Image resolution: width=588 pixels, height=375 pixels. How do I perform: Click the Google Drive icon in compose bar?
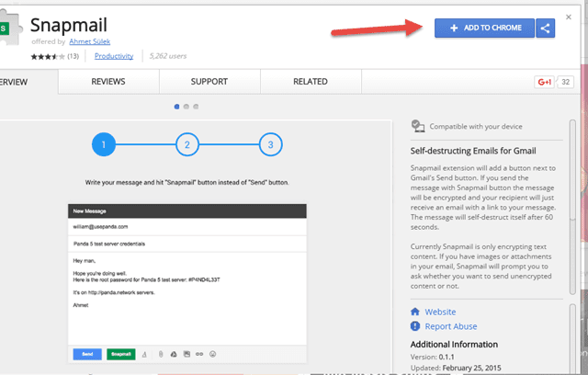[174, 354]
